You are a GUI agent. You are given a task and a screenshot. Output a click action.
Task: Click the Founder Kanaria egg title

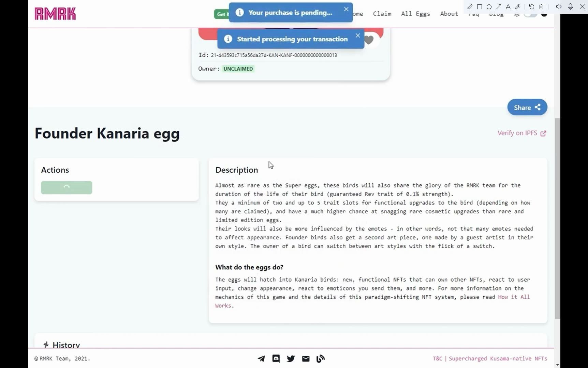[x=107, y=133]
